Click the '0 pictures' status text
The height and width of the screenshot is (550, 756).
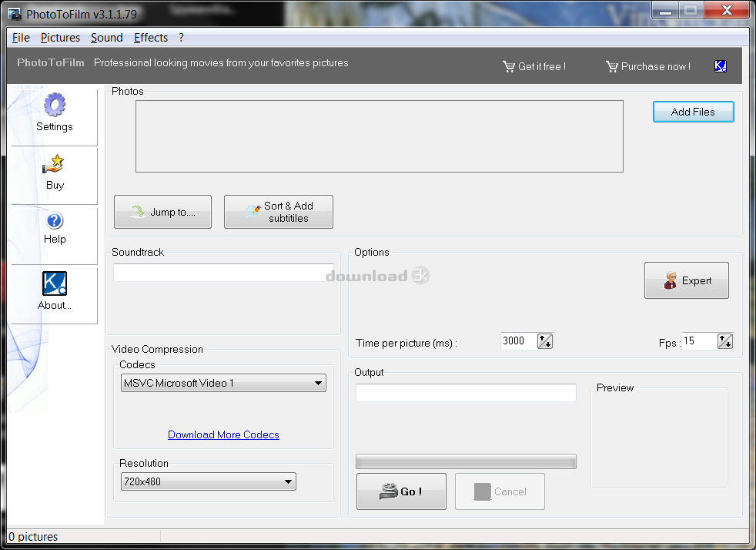[x=33, y=536]
